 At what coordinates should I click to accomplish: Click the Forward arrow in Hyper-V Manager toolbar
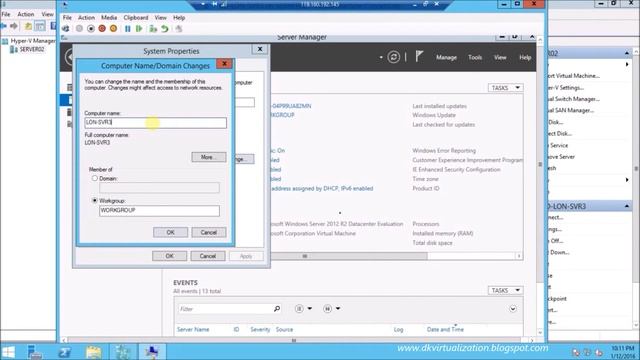(14, 26)
